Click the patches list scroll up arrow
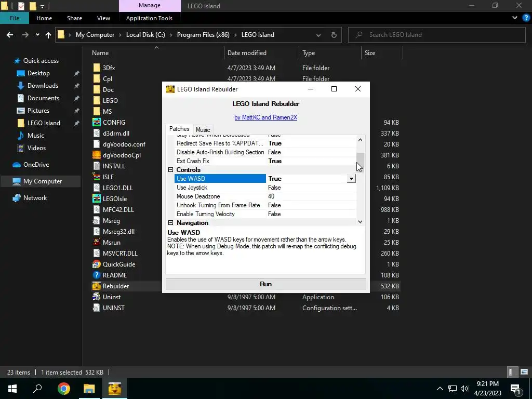The width and height of the screenshot is (532, 399). point(361,140)
